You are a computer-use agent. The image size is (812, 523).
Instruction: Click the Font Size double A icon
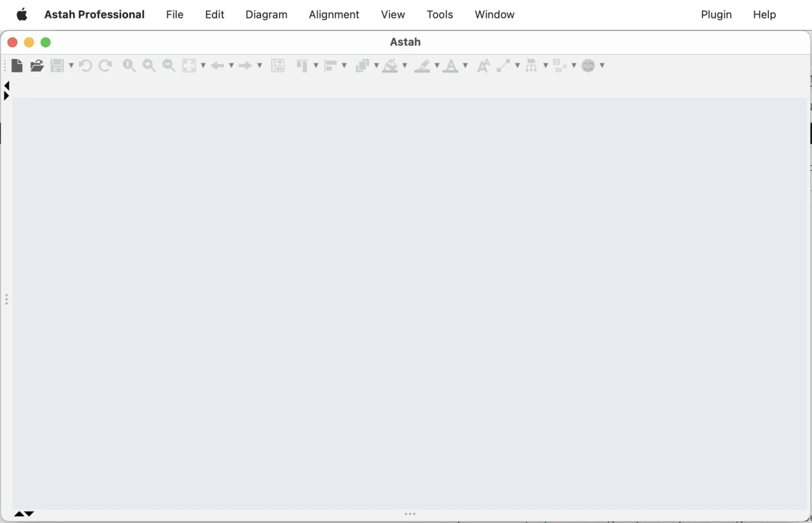483,65
